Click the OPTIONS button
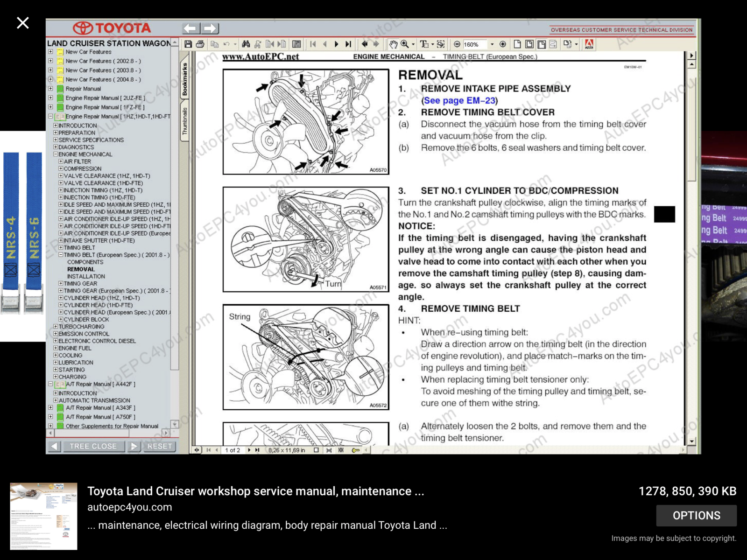The width and height of the screenshot is (747, 560). [697, 516]
